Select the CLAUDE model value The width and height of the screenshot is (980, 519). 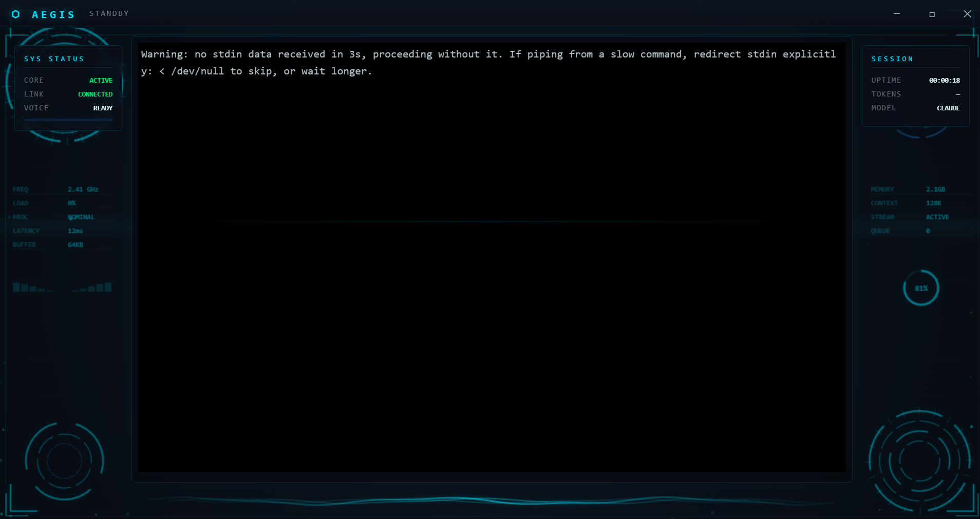click(948, 108)
